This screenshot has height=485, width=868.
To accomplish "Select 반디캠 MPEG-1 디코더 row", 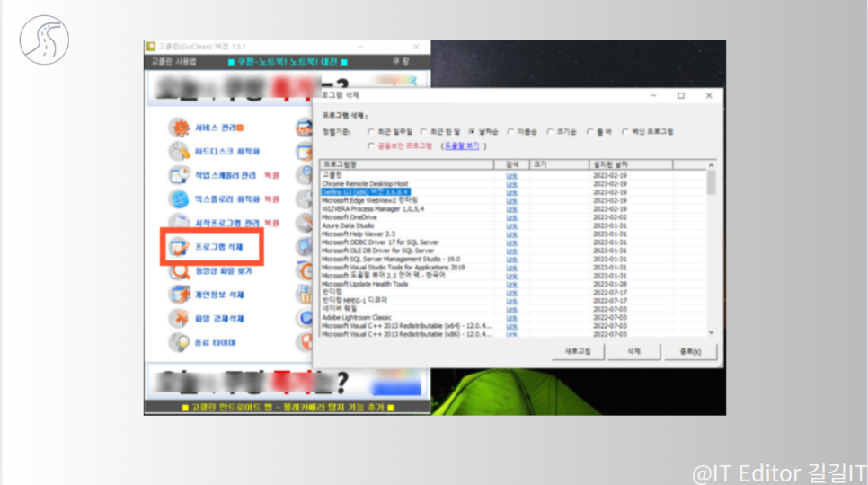I will pos(513,301).
